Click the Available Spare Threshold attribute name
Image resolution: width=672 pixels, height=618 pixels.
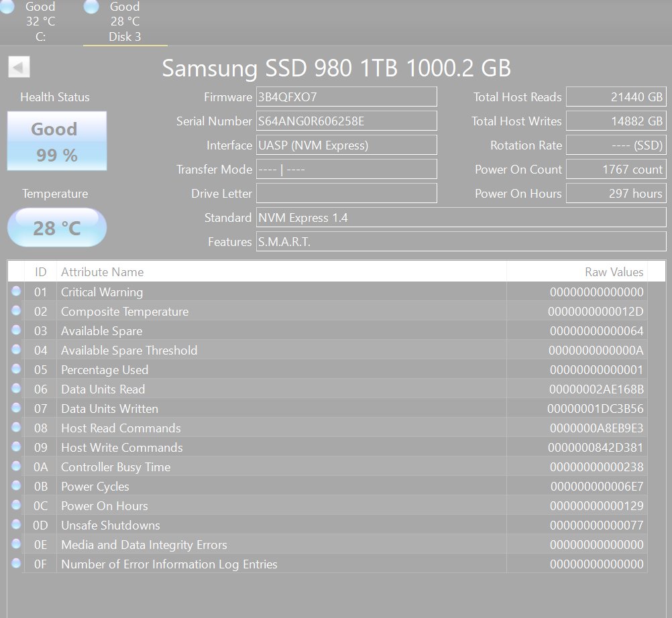tap(129, 351)
